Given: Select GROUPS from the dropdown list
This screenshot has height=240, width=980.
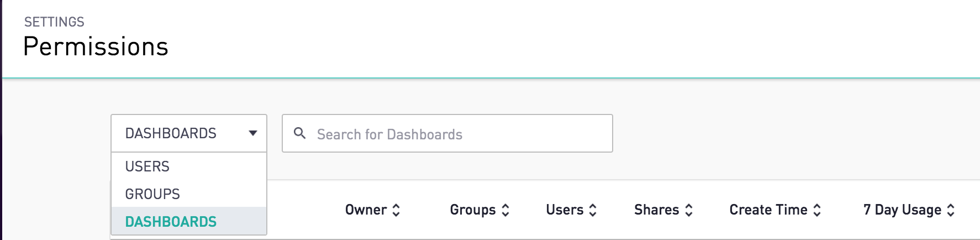Looking at the screenshot, I should 189,194.
